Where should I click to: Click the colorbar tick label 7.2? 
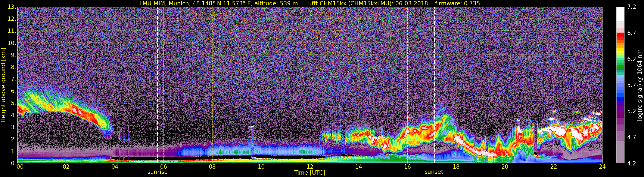point(632,7)
